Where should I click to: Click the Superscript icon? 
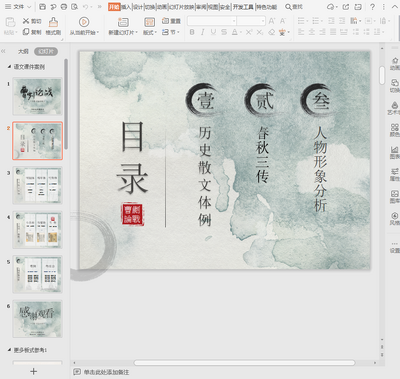[x=249, y=32]
